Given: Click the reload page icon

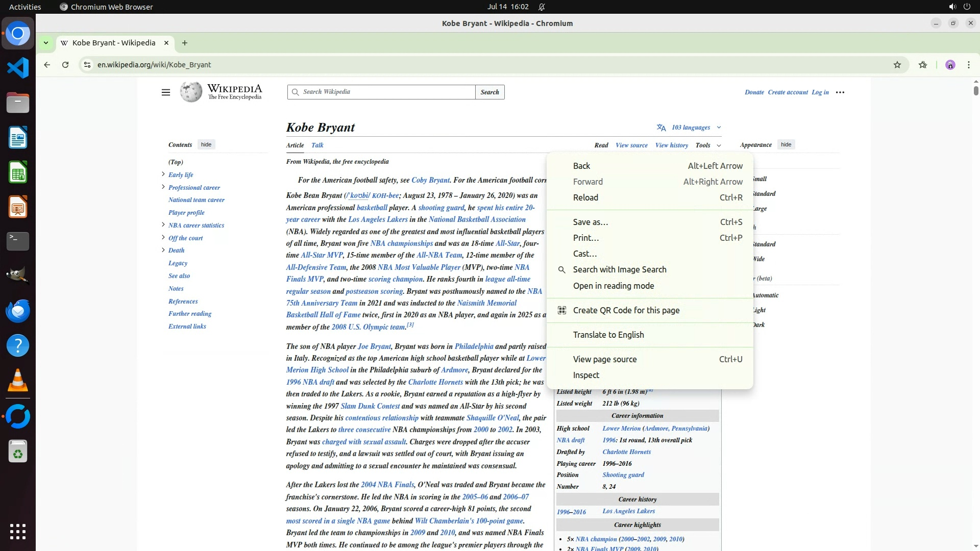Looking at the screenshot, I should pyautogui.click(x=65, y=65).
